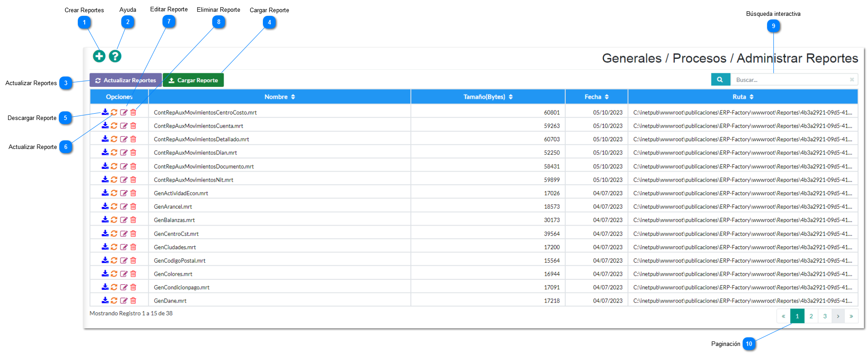Image resolution: width=868 pixels, height=355 pixels.
Task: Refresh the GenCiudades.mrt report
Action: (x=114, y=247)
